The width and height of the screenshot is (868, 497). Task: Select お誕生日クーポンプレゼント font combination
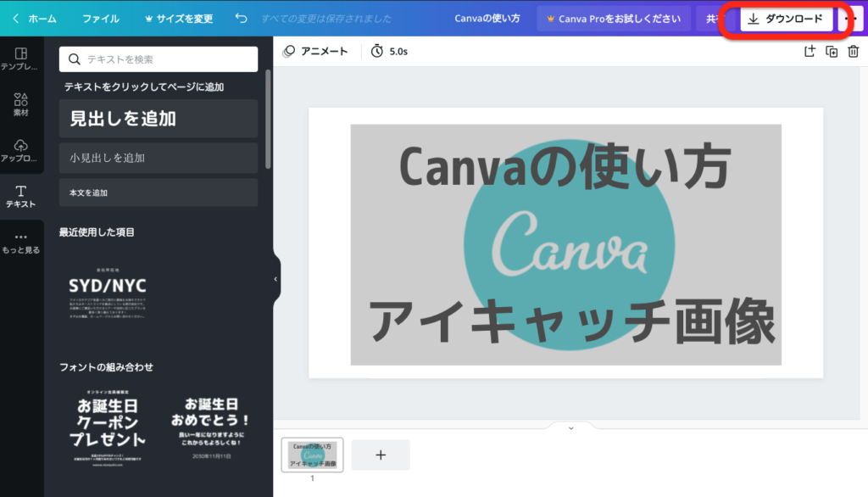[108, 427]
